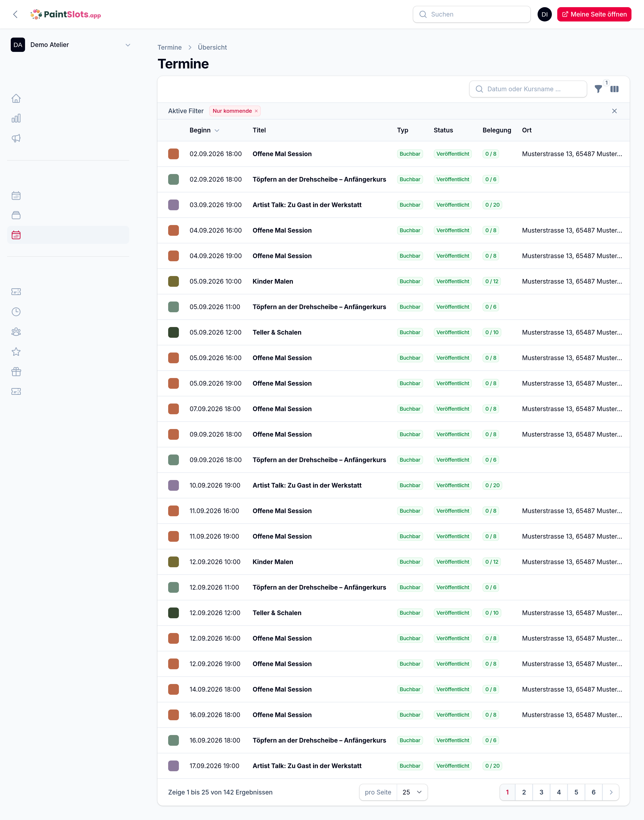This screenshot has height=820, width=644.
Task: Open the people group icon in sidebar
Action: [x=16, y=332]
